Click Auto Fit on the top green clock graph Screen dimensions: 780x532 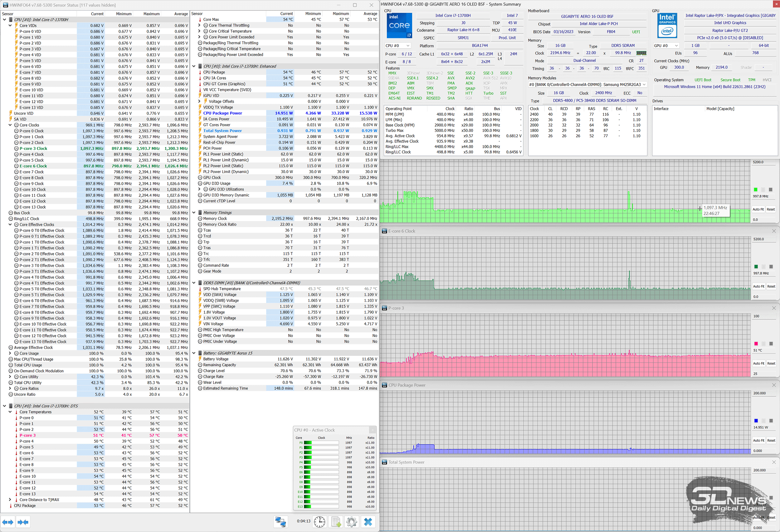click(x=758, y=209)
